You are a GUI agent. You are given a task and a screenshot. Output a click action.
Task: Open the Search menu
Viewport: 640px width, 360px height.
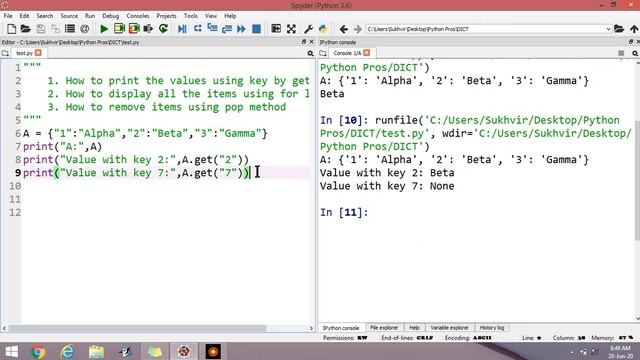point(44,16)
